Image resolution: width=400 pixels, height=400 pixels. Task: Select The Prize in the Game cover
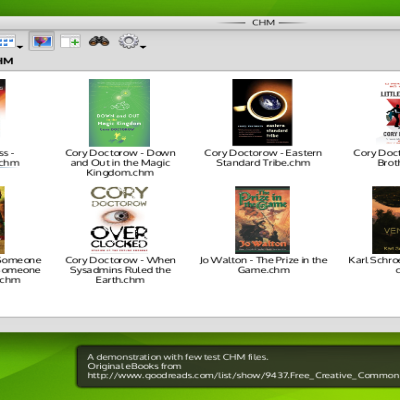(x=262, y=220)
